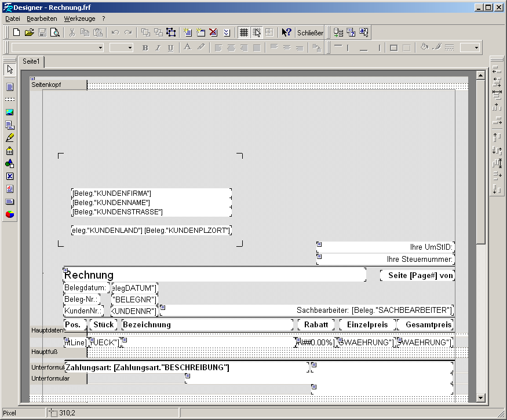Viewport: 507px width, 420px height.
Task: Pick the Insert Band tool
Action: tap(10, 100)
